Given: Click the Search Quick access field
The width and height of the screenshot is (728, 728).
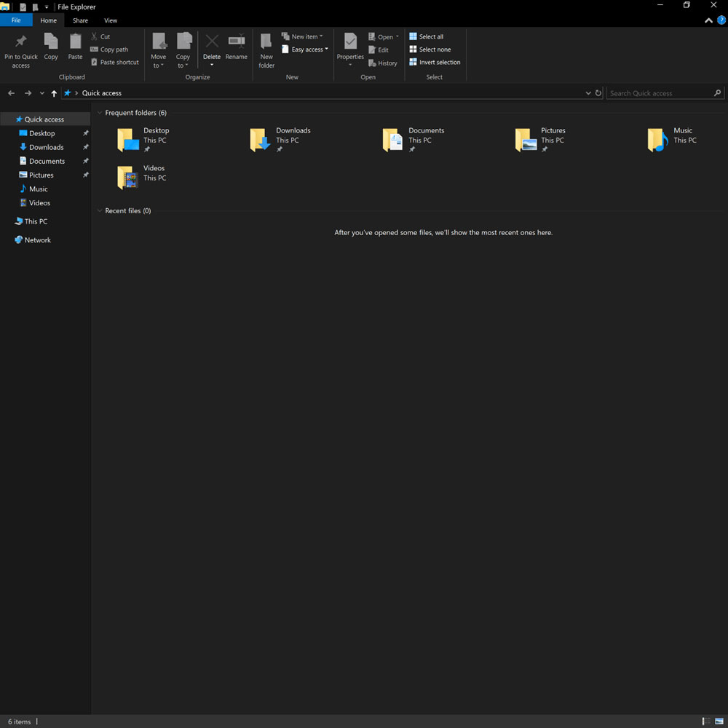Looking at the screenshot, I should 659,93.
